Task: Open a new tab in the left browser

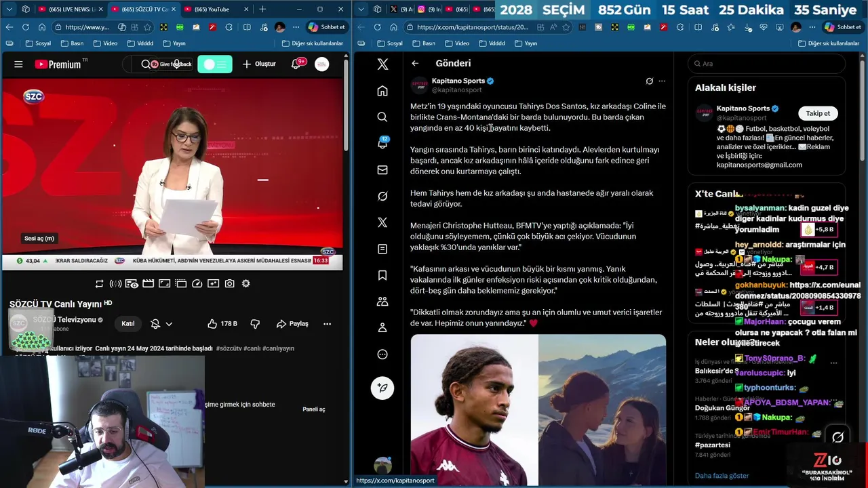Action: 262,9
